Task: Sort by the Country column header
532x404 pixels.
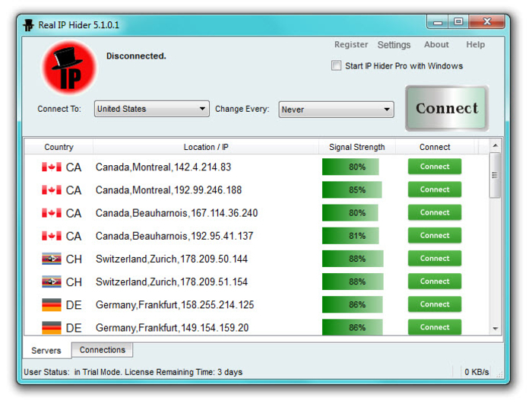Action: (59, 147)
